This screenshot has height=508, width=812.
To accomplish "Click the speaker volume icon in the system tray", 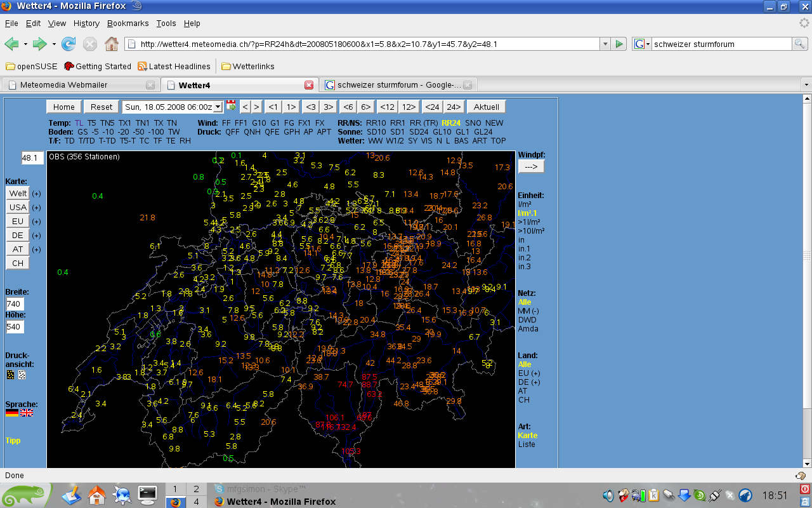I will 608,495.
